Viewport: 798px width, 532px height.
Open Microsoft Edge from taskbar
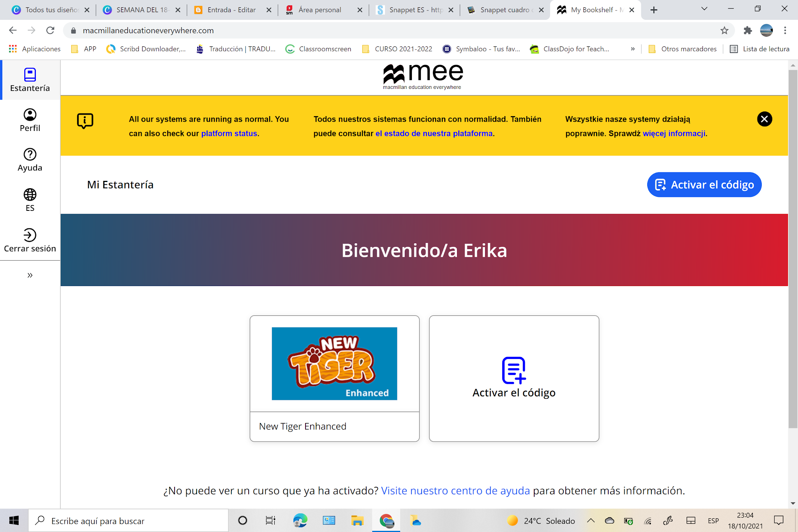(300, 521)
